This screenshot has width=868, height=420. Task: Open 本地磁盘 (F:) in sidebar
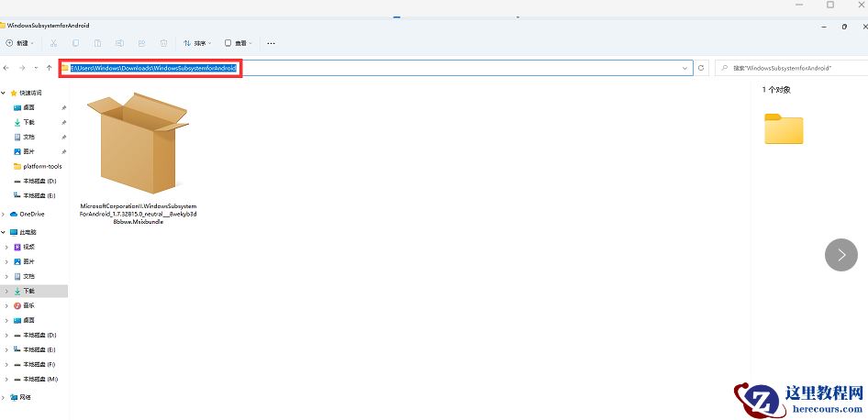35,365
